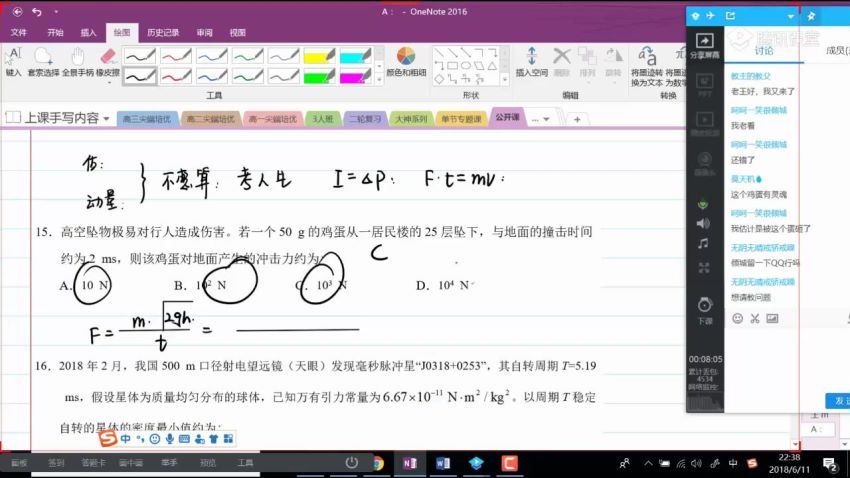Open the 历史记录 ribbon tab

point(163,32)
